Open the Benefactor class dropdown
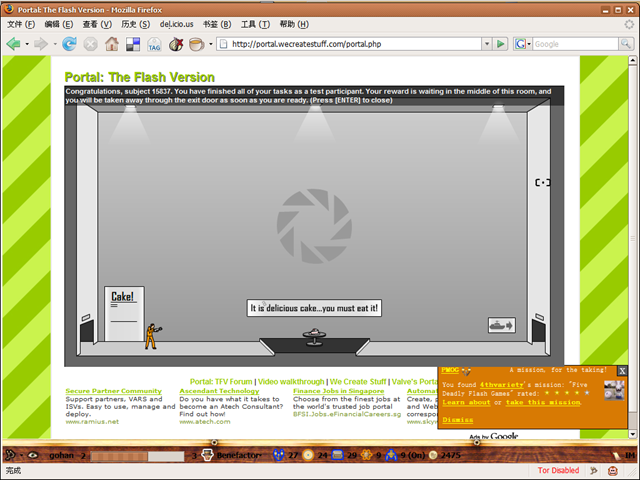 239,455
